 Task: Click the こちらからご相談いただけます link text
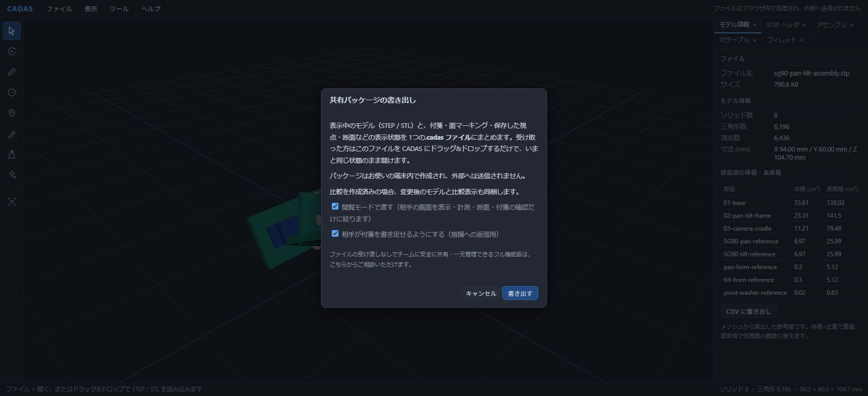370,265
